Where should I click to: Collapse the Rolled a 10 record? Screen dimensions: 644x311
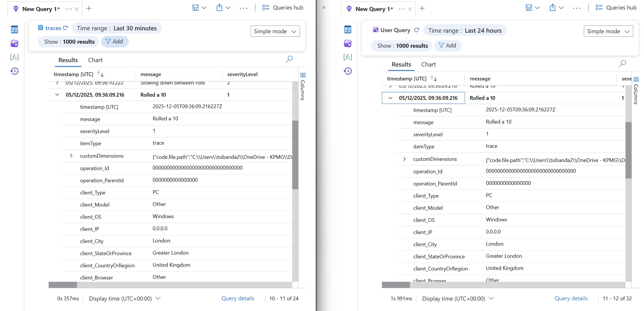point(57,95)
